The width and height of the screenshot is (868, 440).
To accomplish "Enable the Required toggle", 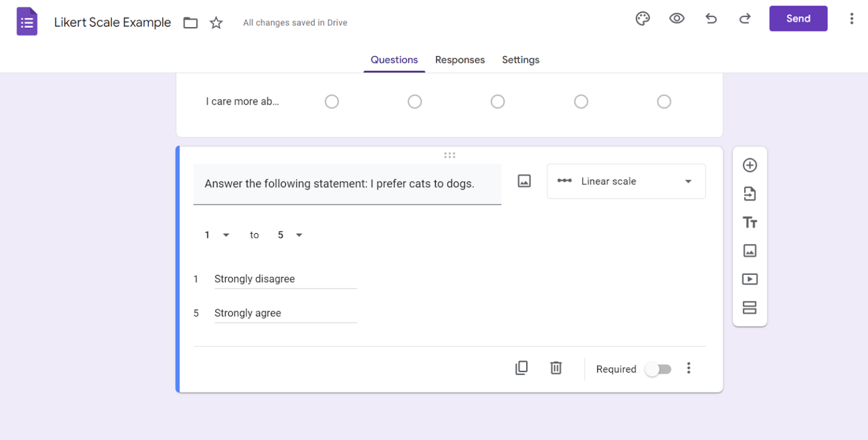I will (x=658, y=369).
